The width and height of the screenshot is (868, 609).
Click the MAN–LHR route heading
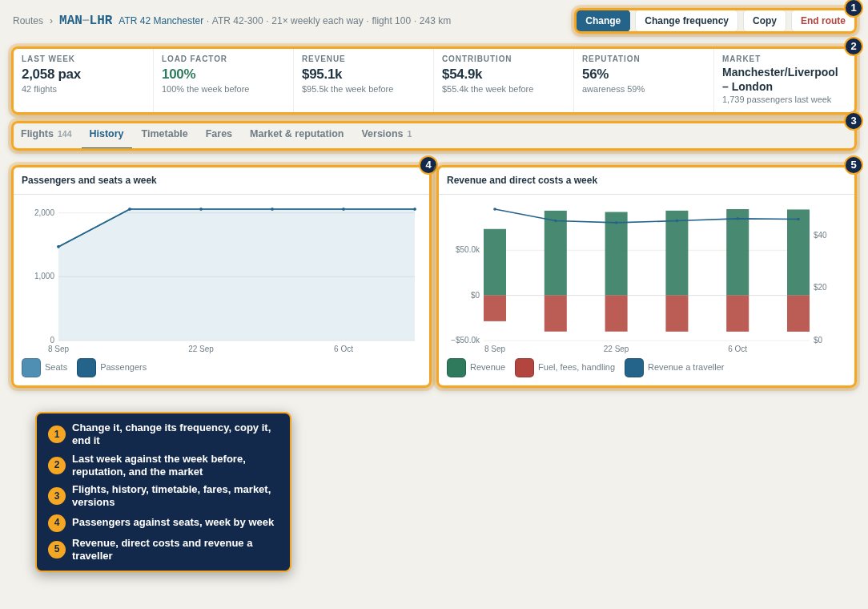[86, 20]
